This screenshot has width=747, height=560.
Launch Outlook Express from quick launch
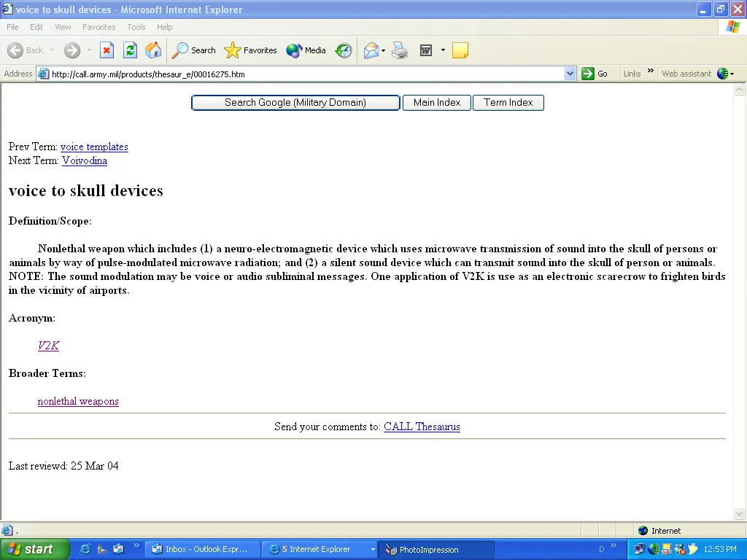coord(118,549)
